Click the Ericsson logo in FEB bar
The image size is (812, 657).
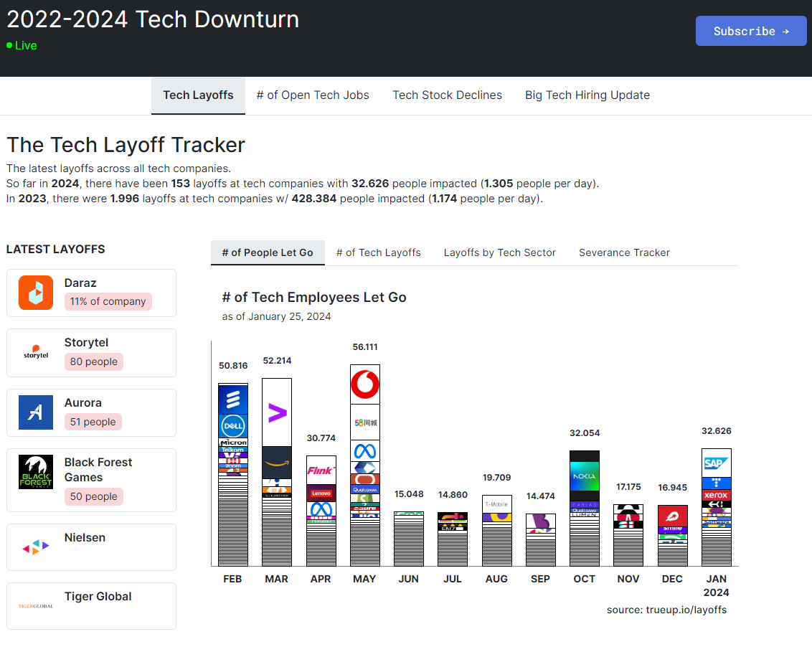[x=233, y=400]
